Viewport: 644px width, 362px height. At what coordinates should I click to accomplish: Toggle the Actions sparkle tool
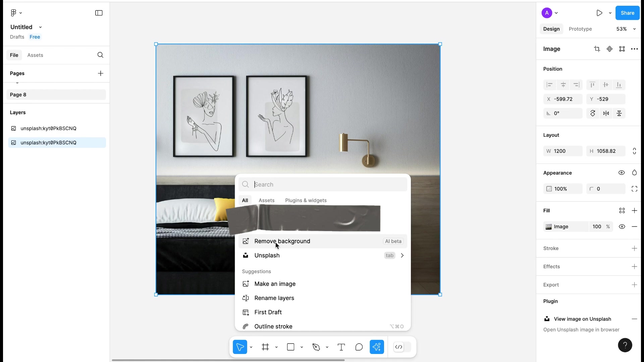coord(377,347)
